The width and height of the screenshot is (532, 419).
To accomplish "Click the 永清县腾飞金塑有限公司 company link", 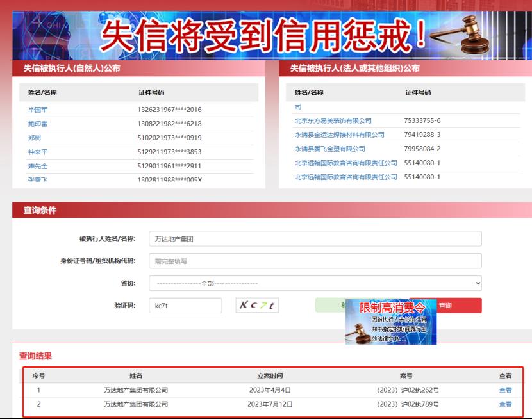I will point(330,149).
